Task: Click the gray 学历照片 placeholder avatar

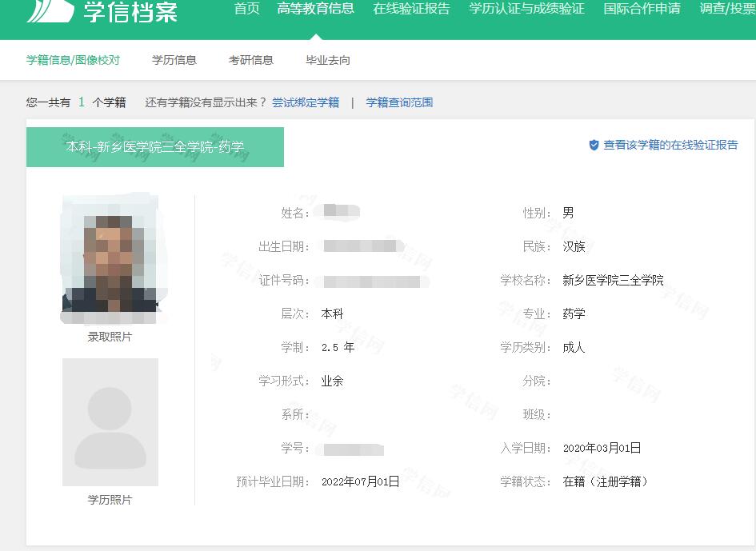Action: [x=110, y=422]
